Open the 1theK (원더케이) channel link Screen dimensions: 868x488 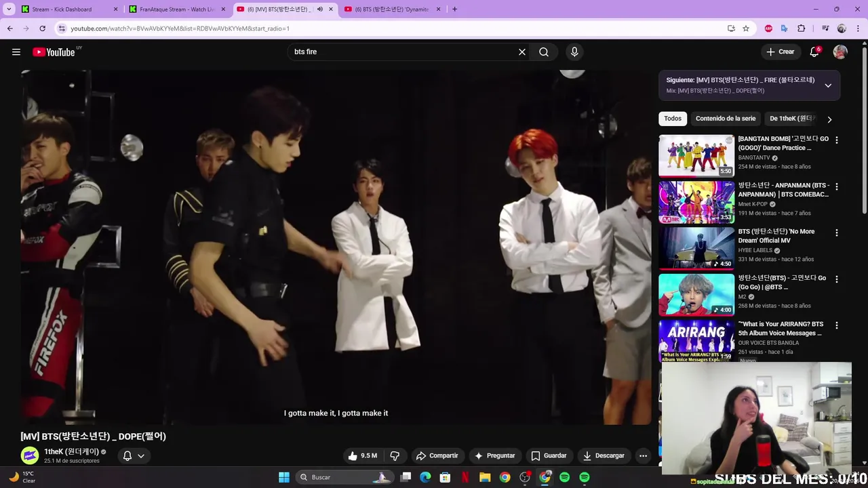72,451
